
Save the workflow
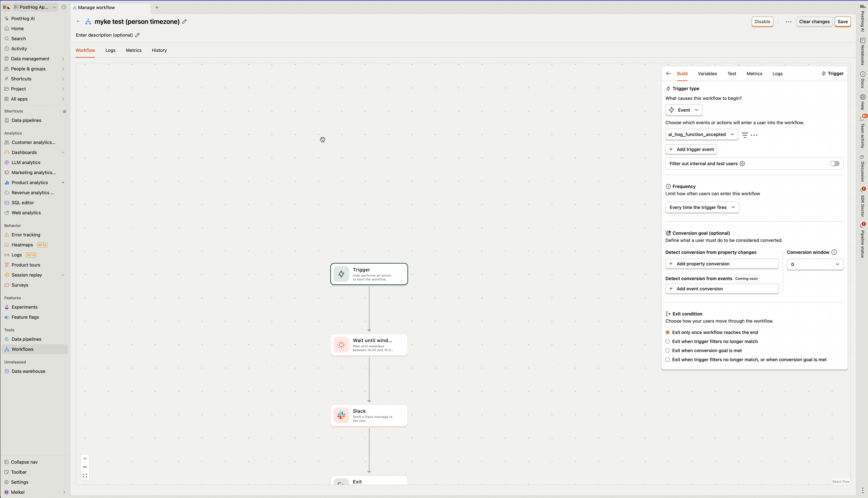point(842,22)
